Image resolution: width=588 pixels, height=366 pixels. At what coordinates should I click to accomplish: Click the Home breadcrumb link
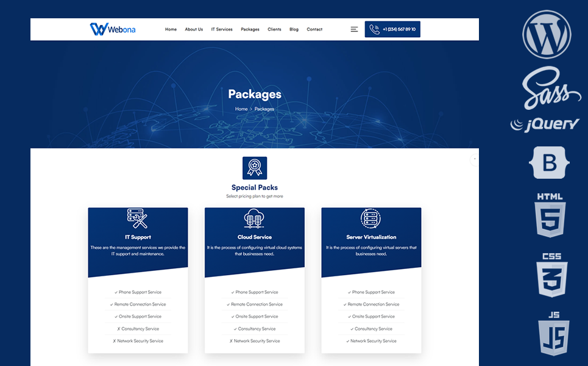(x=241, y=109)
